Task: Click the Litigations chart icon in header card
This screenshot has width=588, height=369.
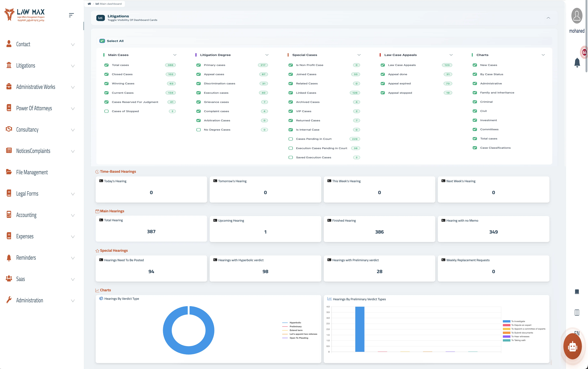Action: tap(100, 18)
